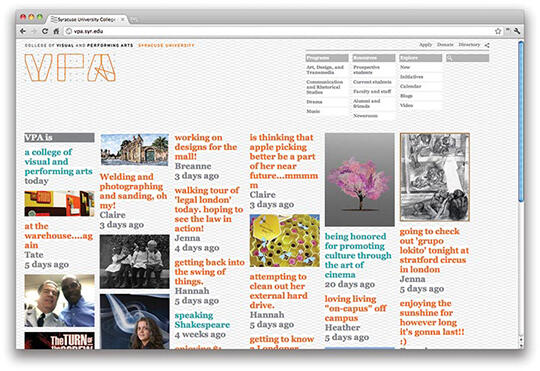Image resolution: width=540 pixels, height=371 pixels.
Task: Bookmark the page with the star icon
Action: pyautogui.click(x=498, y=31)
